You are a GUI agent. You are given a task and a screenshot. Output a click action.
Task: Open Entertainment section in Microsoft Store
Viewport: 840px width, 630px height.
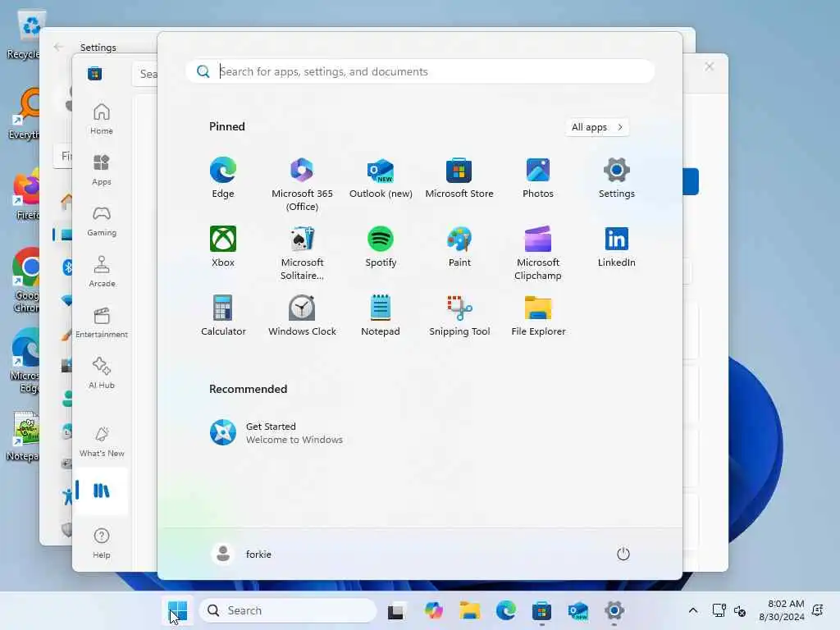(101, 322)
